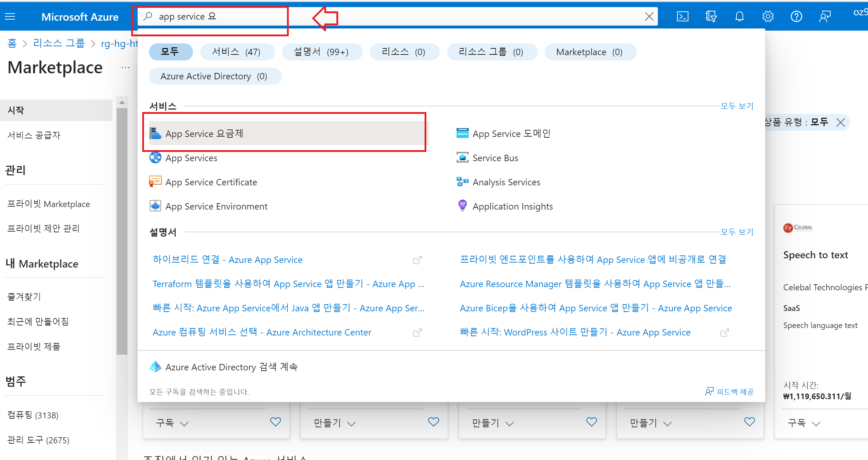Select the 설명서 (99+) filter tab
This screenshot has height=460, width=868.
coord(321,52)
